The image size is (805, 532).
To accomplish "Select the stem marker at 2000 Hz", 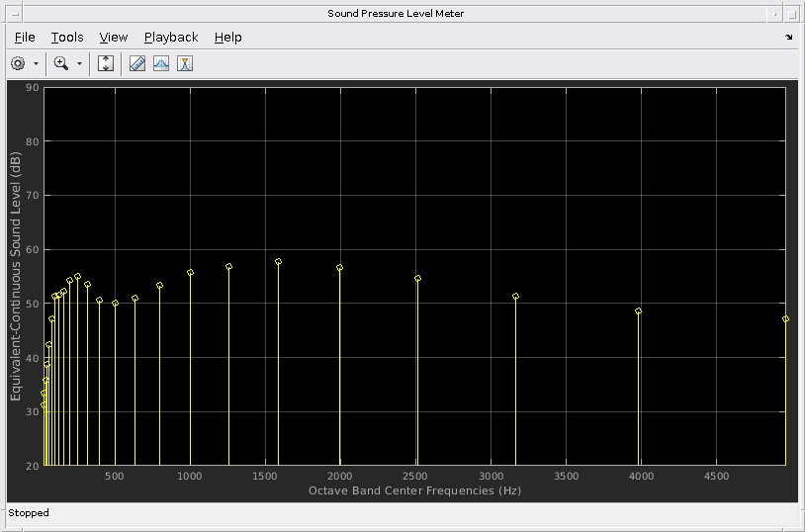I will 339,268.
